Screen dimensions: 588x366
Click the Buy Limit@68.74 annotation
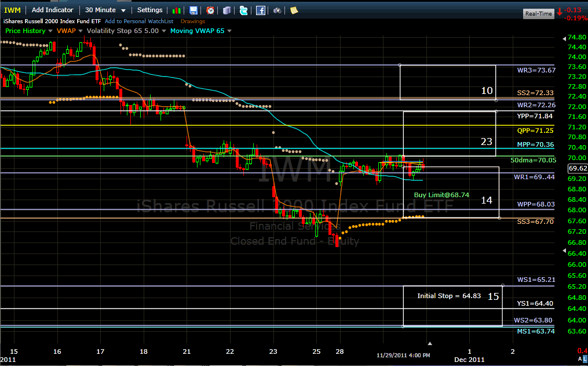coord(441,195)
